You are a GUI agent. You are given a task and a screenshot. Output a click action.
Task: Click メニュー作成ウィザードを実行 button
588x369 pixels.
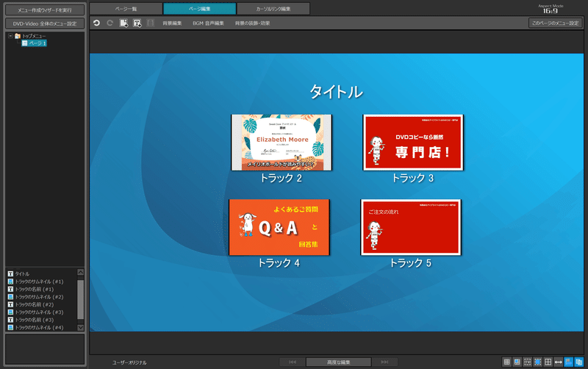[x=45, y=10]
